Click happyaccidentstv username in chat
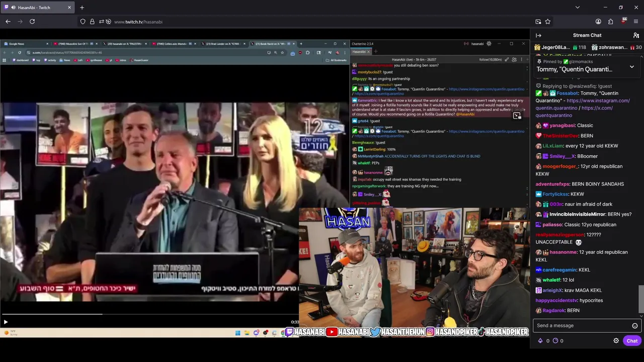The width and height of the screenshot is (644, 362). pos(556,301)
